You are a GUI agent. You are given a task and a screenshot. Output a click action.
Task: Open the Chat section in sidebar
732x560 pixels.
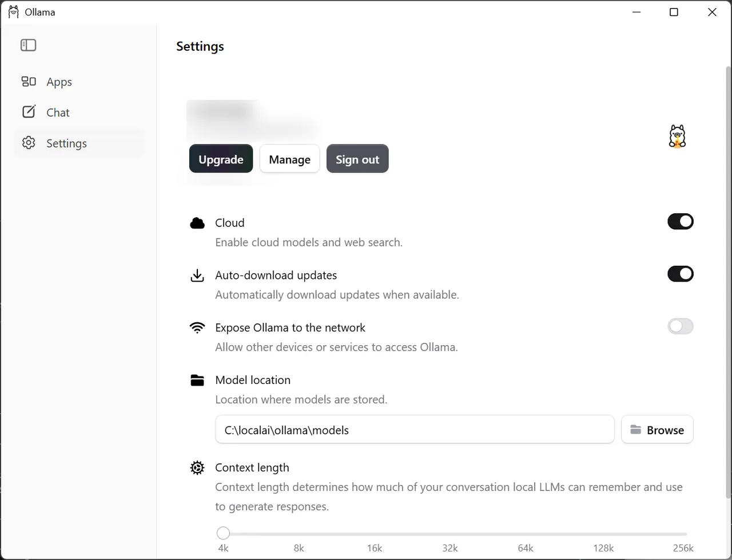(78, 113)
